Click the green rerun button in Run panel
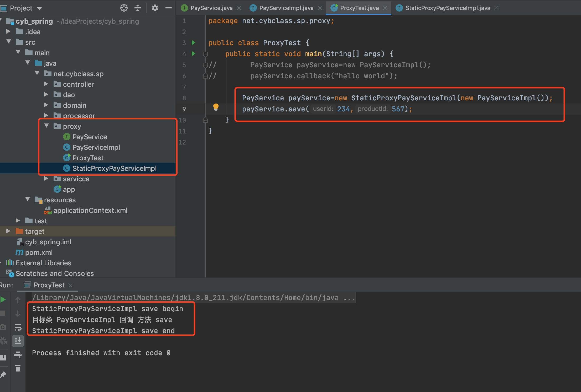 click(x=3, y=300)
